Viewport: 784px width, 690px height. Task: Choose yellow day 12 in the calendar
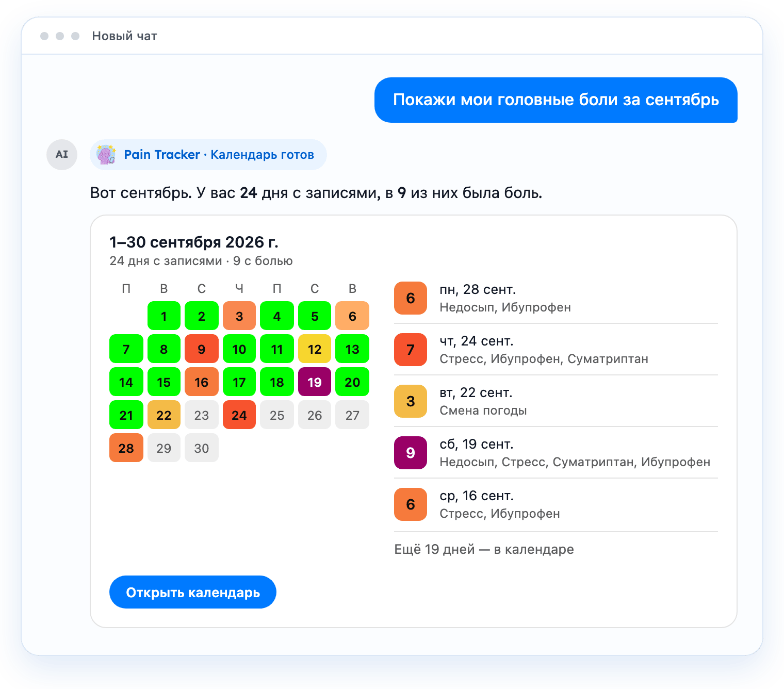(x=315, y=349)
